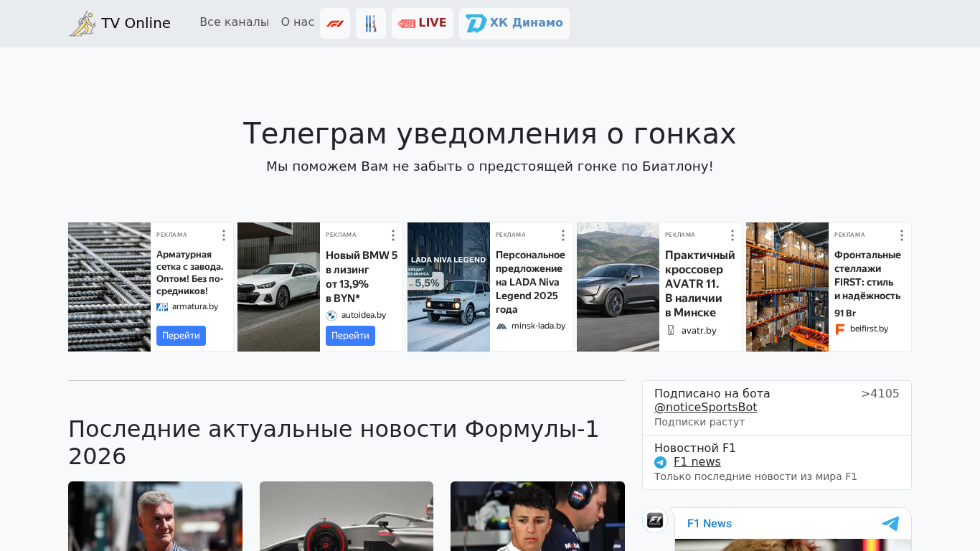Viewport: 980px width, 551px height.
Task: Open ad options on the AVATR 11 ad
Action: 732,235
